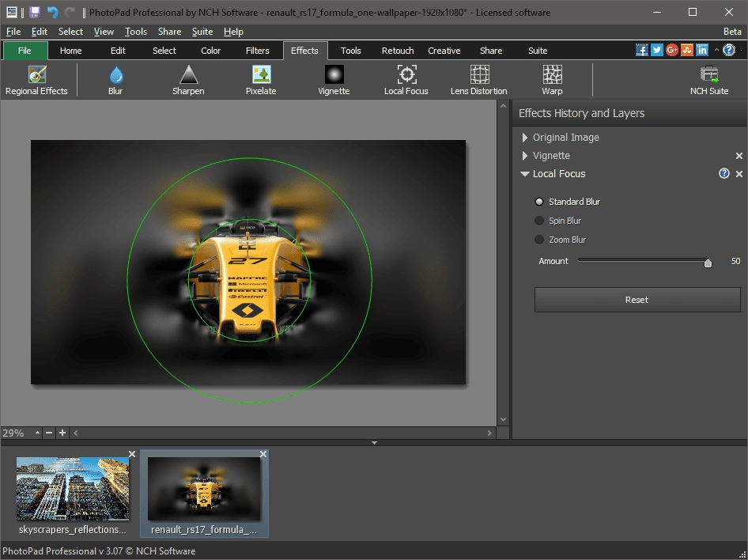Zoom out with the minus button
The image size is (748, 560).
coord(49,433)
